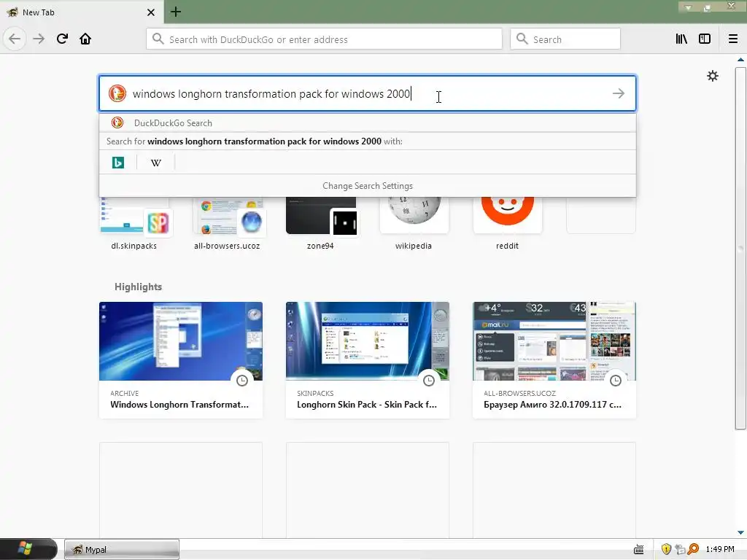Click clock icon on SKINPACKS highlight
This screenshot has width=747, height=560.
tap(429, 381)
